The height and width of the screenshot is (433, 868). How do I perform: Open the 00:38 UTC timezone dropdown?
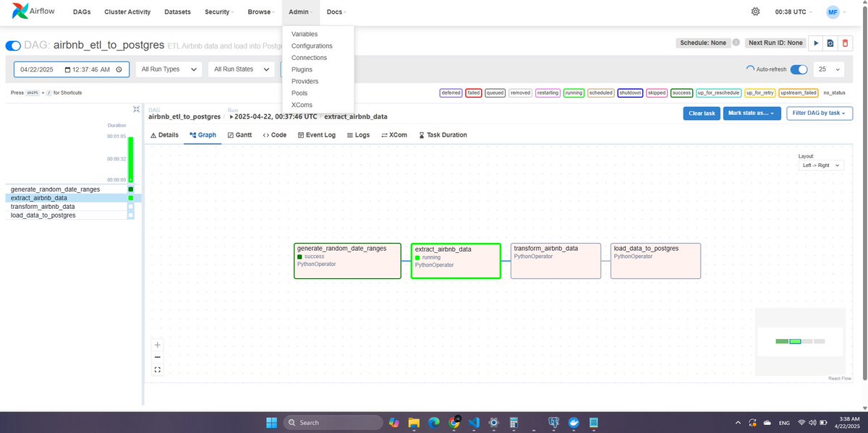point(793,12)
